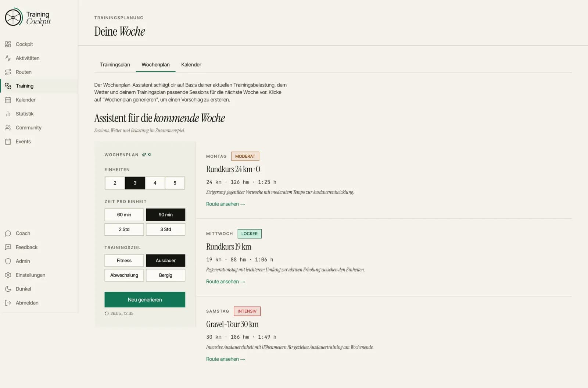Toggle Dunkel mode in the sidebar
Viewport: 588px width, 388px height.
click(x=39, y=289)
